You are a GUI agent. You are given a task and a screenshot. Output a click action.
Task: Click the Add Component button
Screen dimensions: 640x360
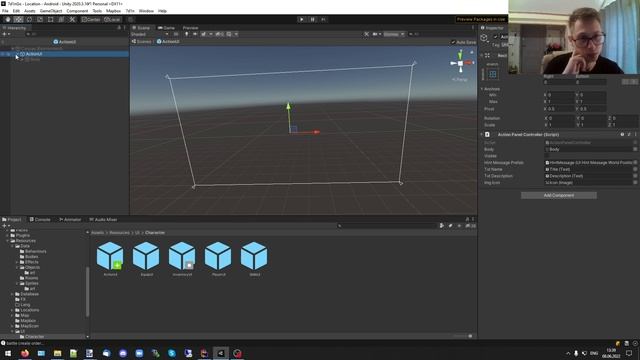coord(558,196)
